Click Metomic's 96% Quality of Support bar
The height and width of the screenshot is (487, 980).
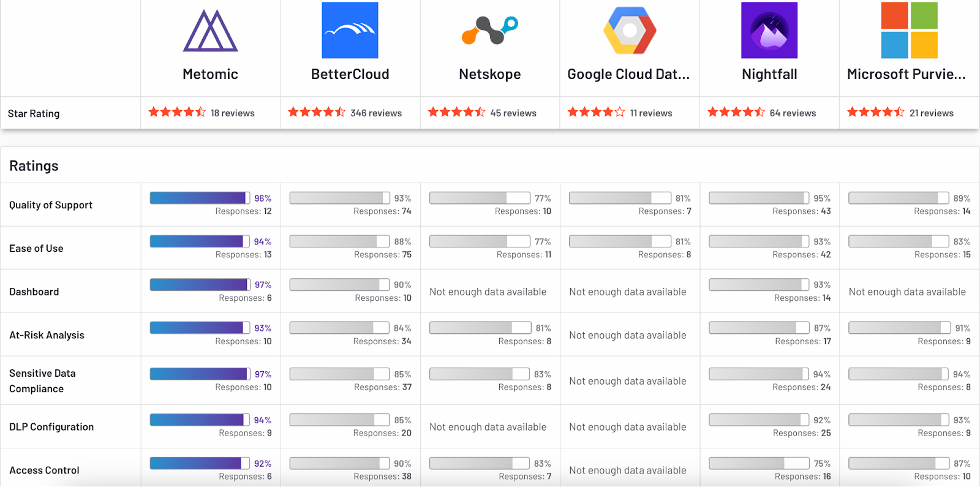(x=198, y=197)
